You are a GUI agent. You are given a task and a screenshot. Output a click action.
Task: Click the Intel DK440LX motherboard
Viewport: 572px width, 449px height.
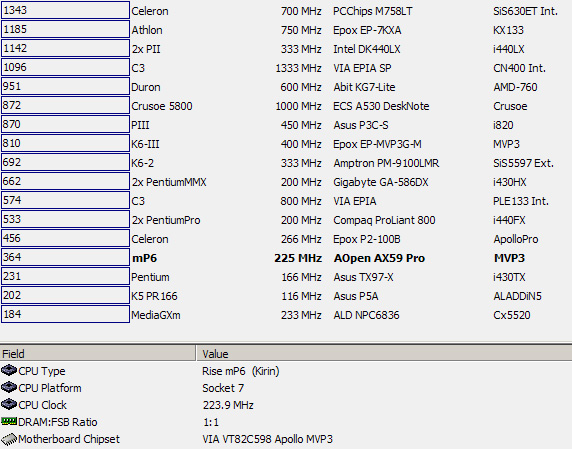pos(367,49)
